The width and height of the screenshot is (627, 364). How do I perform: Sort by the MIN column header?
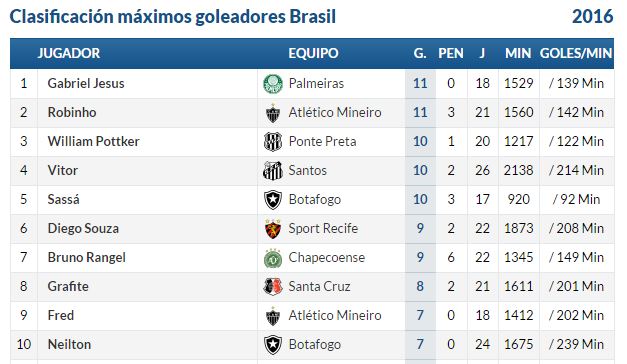point(518,53)
